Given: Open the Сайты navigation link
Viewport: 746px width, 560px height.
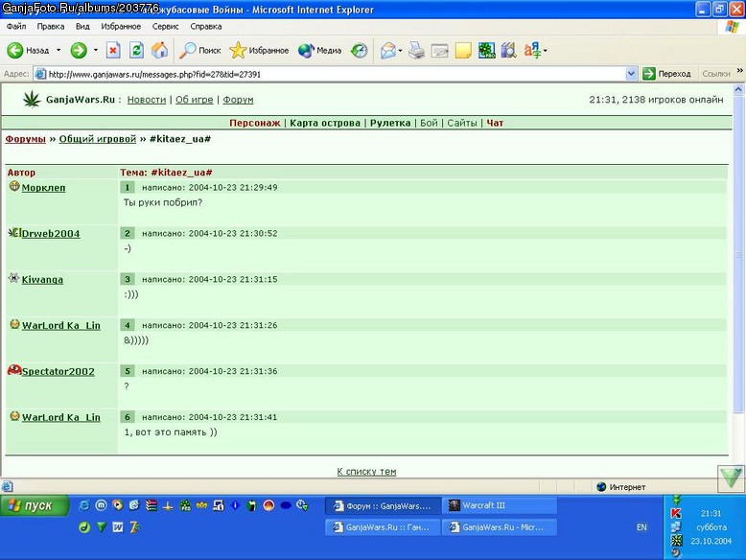Looking at the screenshot, I should [462, 123].
